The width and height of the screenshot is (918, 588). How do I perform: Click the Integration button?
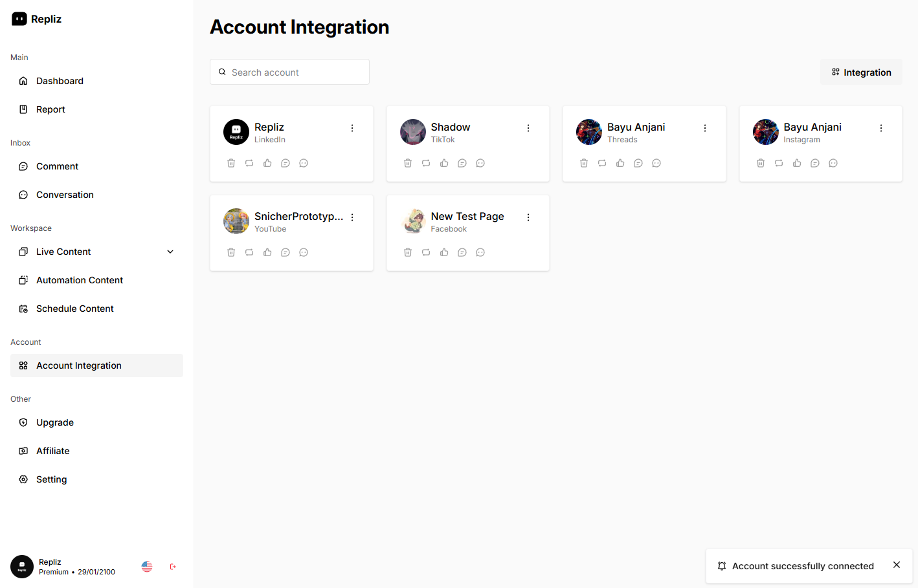[861, 72]
